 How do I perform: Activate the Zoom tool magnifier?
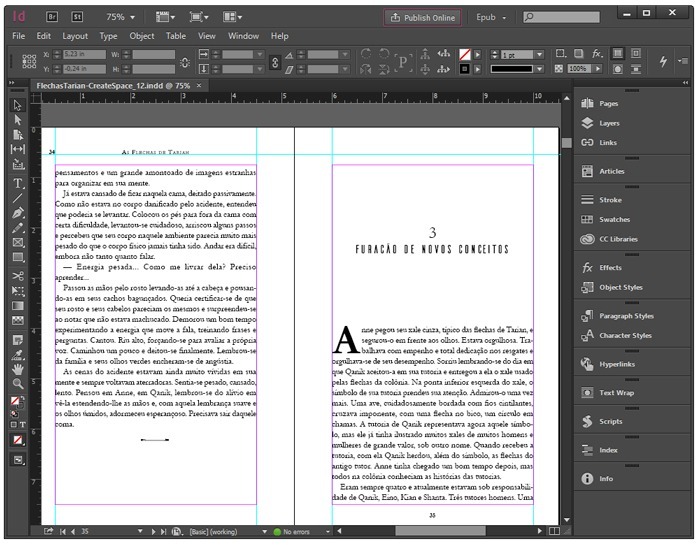pyautogui.click(x=18, y=383)
